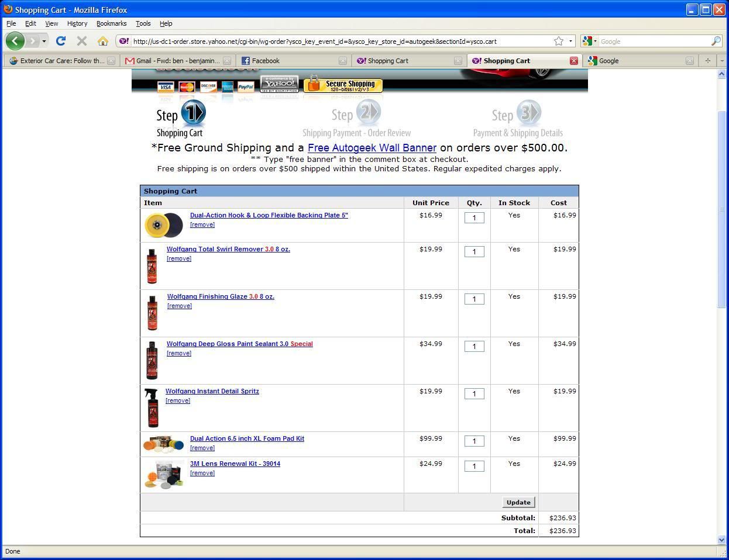
Task: Click quantity field for Paint Sealant
Action: coord(474,346)
